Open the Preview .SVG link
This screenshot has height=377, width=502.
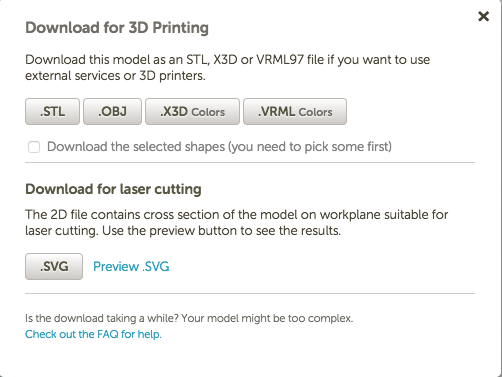point(131,266)
